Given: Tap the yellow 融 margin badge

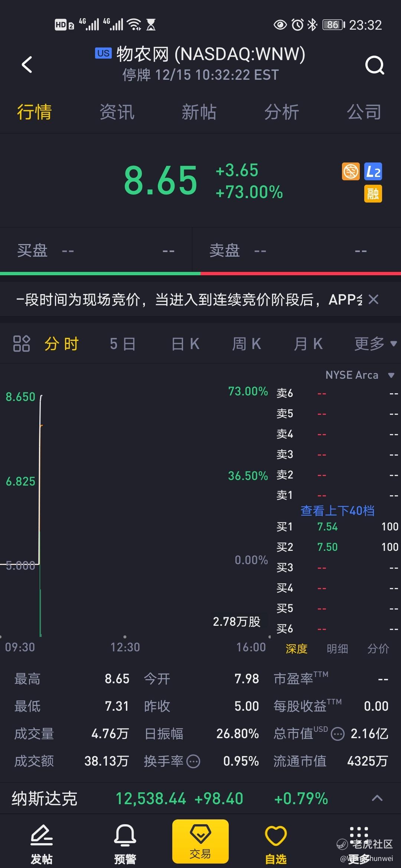Looking at the screenshot, I should [x=373, y=194].
